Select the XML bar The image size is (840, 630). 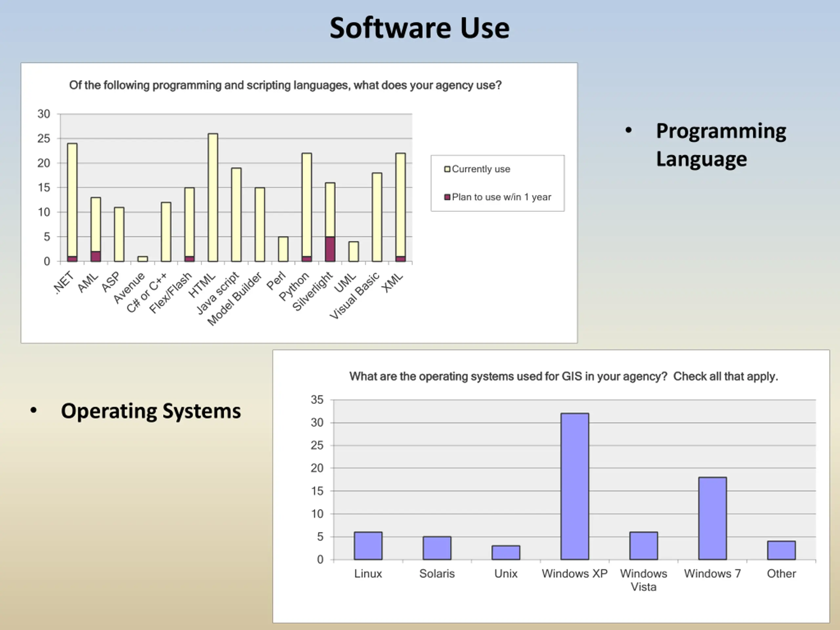(x=401, y=207)
